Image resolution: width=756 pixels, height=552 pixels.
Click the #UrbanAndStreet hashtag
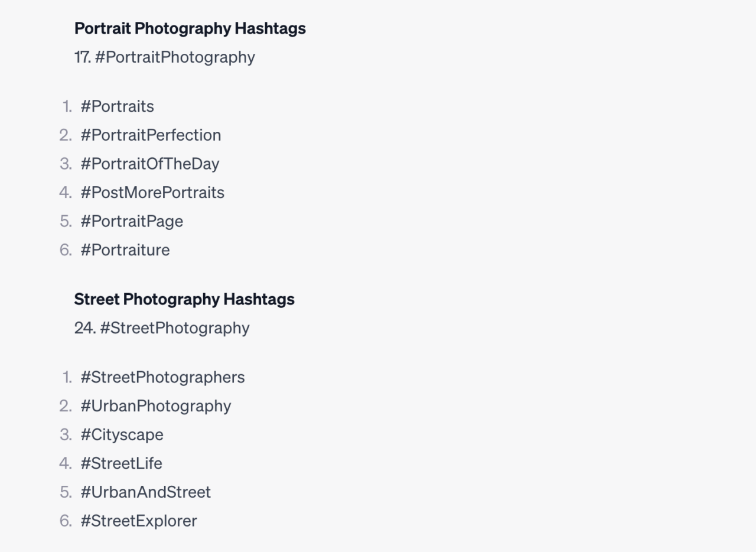(145, 492)
